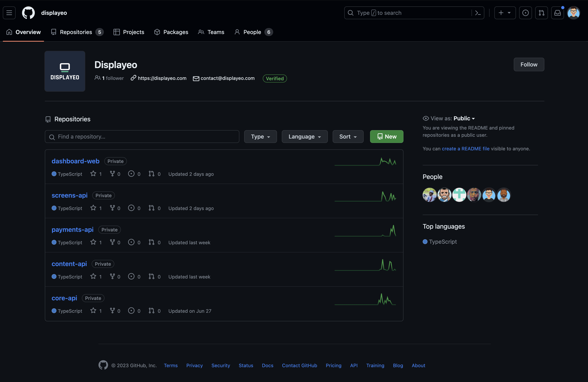This screenshot has width=588, height=382.
Task: Click the pull requests count on payments-api
Action: pos(155,242)
